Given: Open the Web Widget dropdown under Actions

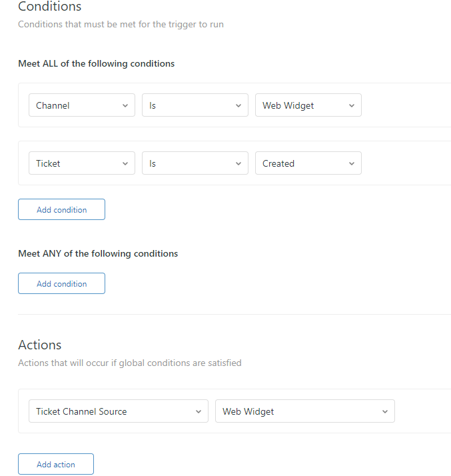Looking at the screenshot, I should click(304, 411).
